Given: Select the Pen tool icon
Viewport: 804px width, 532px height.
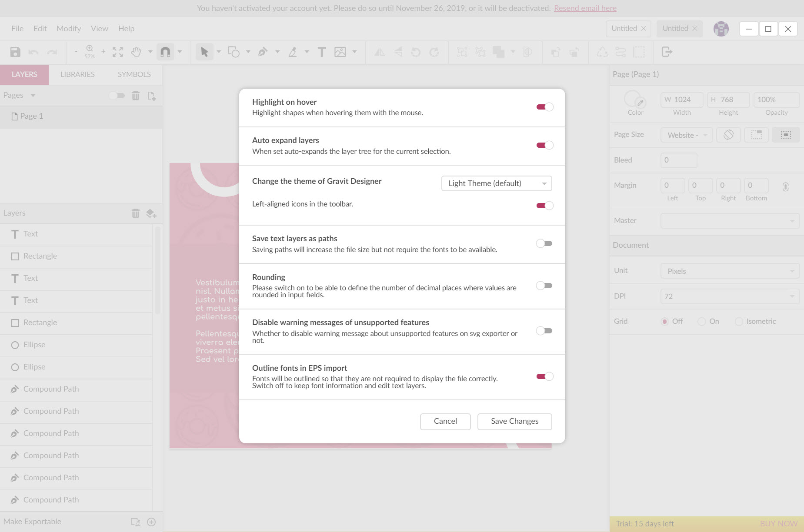Looking at the screenshot, I should pyautogui.click(x=263, y=52).
